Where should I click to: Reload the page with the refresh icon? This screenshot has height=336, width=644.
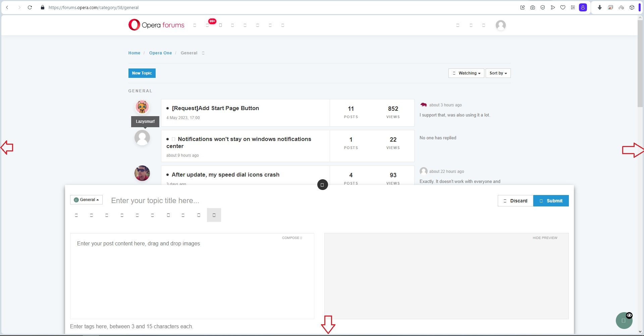[30, 7]
